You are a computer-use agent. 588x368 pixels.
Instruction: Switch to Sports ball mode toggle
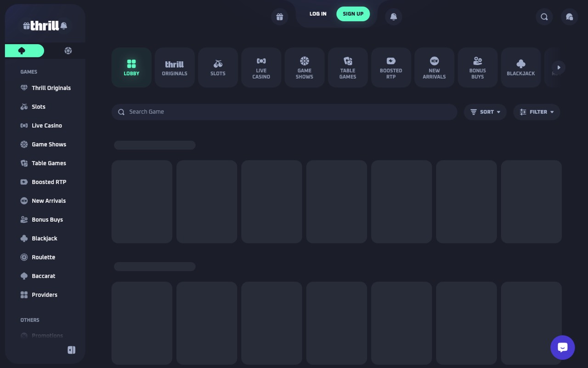68,51
